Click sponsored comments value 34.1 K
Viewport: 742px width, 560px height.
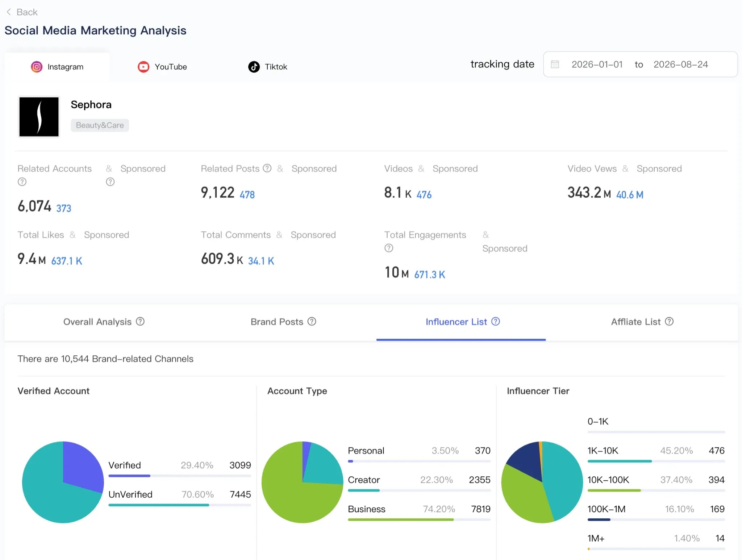tap(261, 261)
